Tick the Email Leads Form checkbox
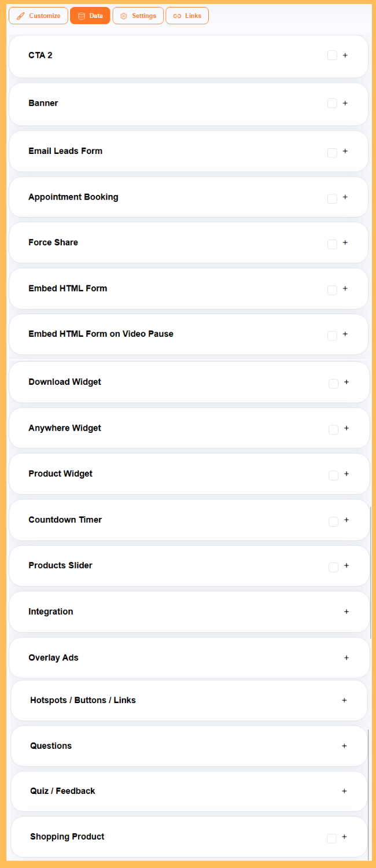Image resolution: width=376 pixels, height=868 pixels. pyautogui.click(x=332, y=153)
